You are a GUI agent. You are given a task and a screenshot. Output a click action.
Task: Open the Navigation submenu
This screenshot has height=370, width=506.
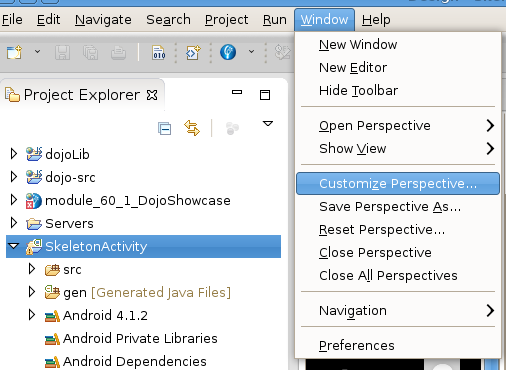coord(398,310)
